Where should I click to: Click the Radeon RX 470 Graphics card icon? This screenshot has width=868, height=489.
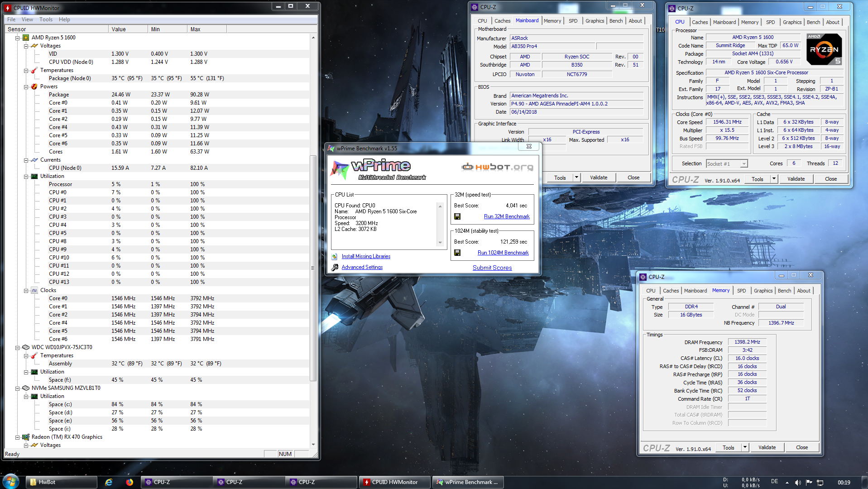click(x=26, y=437)
